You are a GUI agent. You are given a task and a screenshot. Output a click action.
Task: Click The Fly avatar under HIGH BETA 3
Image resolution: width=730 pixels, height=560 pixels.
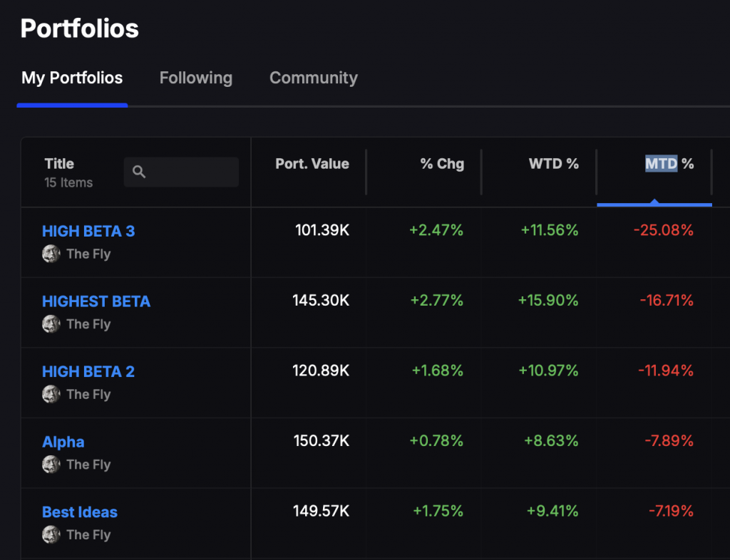[x=51, y=254]
